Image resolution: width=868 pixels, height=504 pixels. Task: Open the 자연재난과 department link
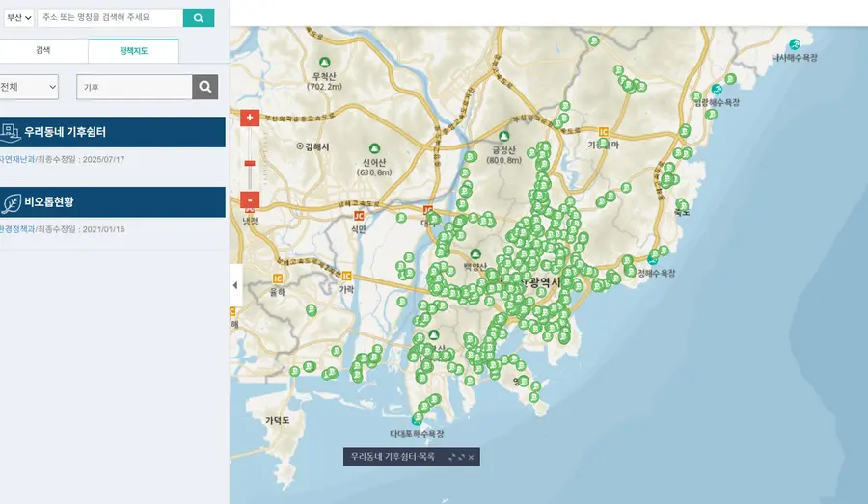[16, 159]
